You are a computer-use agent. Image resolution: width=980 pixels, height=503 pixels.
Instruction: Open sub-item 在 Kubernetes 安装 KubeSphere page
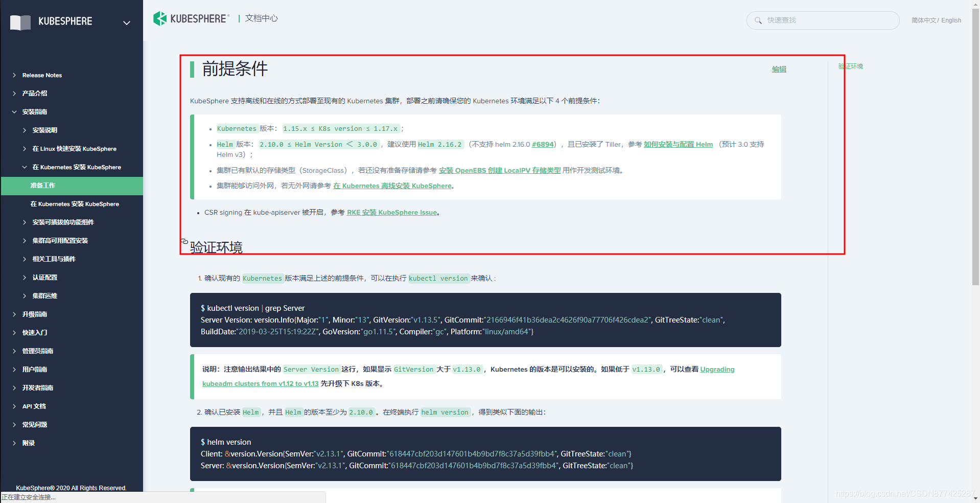[75, 204]
